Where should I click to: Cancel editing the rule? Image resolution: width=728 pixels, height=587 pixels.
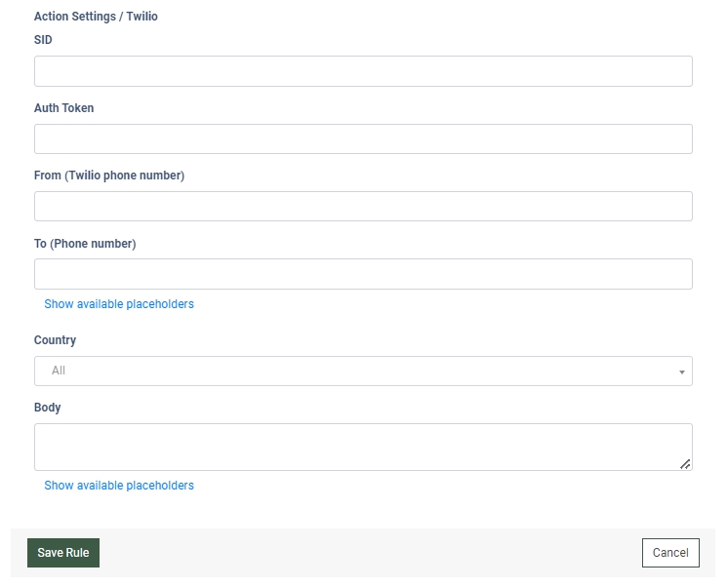click(670, 553)
